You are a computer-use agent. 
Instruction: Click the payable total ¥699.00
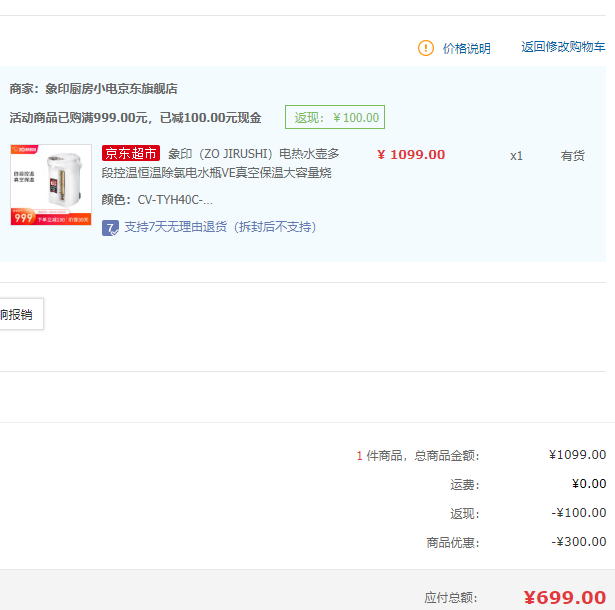pos(565,597)
